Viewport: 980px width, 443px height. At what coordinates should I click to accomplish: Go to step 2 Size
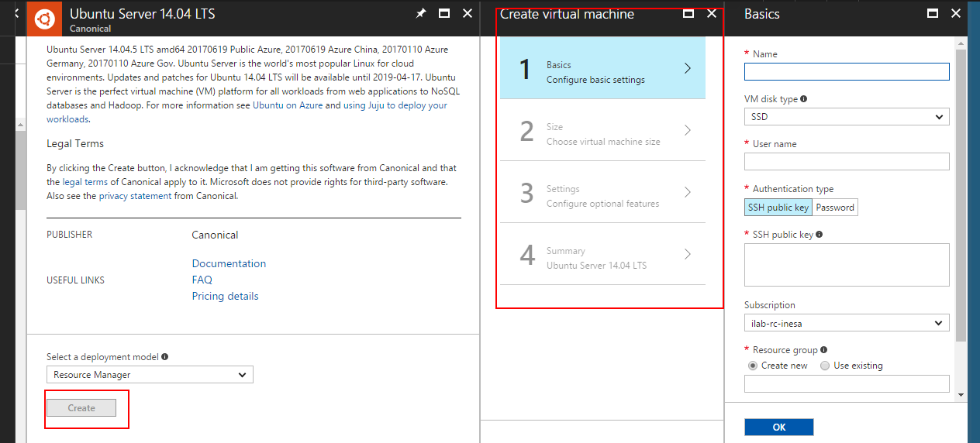tap(602, 130)
